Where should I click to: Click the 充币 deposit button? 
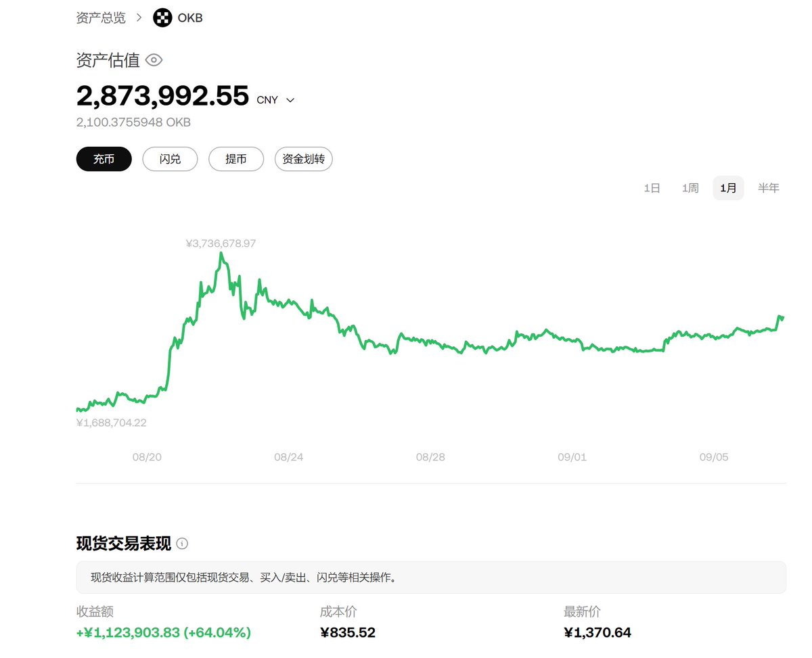[104, 159]
